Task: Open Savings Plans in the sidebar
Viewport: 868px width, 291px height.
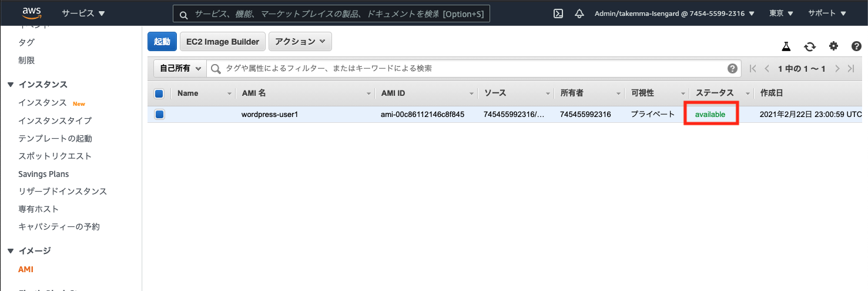Action: coord(43,174)
